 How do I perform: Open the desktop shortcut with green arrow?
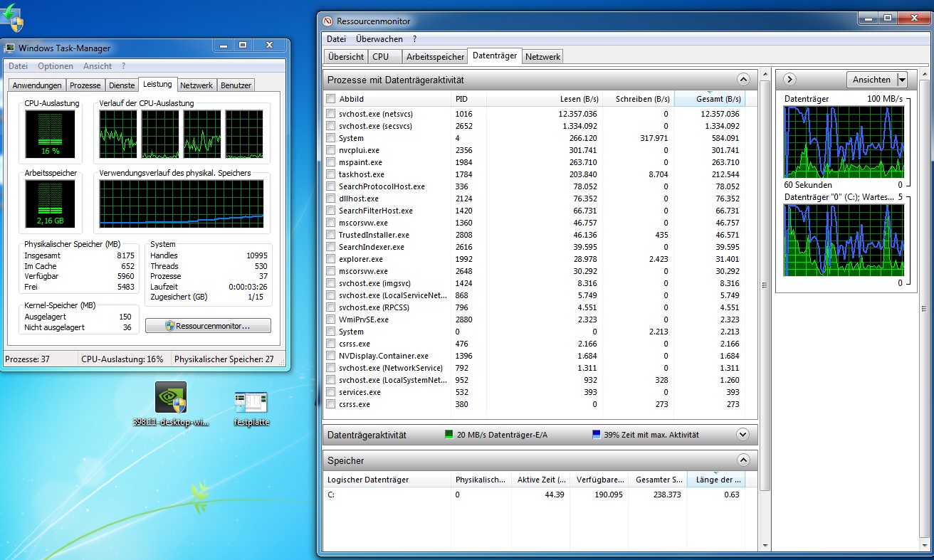coord(13,16)
